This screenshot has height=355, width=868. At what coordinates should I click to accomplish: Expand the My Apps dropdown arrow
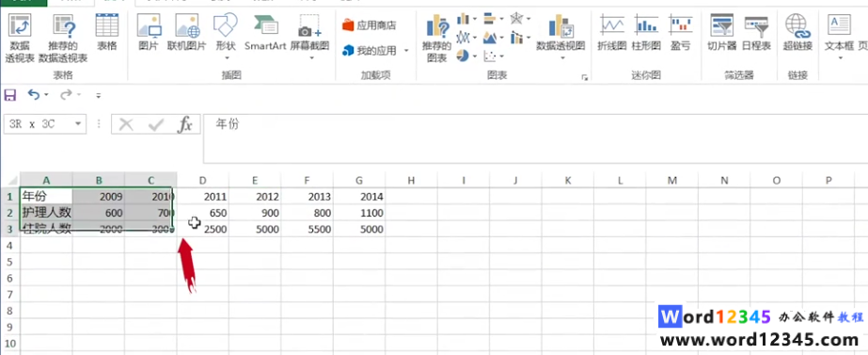tap(405, 51)
